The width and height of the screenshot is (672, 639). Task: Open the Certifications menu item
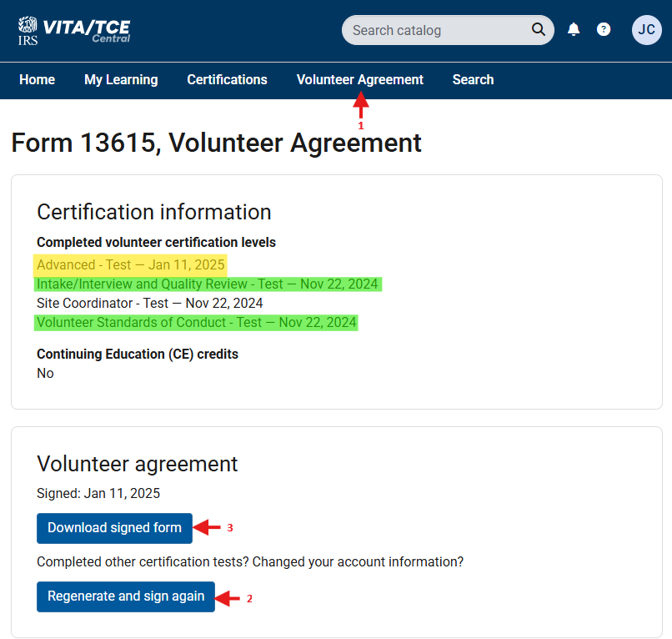click(227, 80)
